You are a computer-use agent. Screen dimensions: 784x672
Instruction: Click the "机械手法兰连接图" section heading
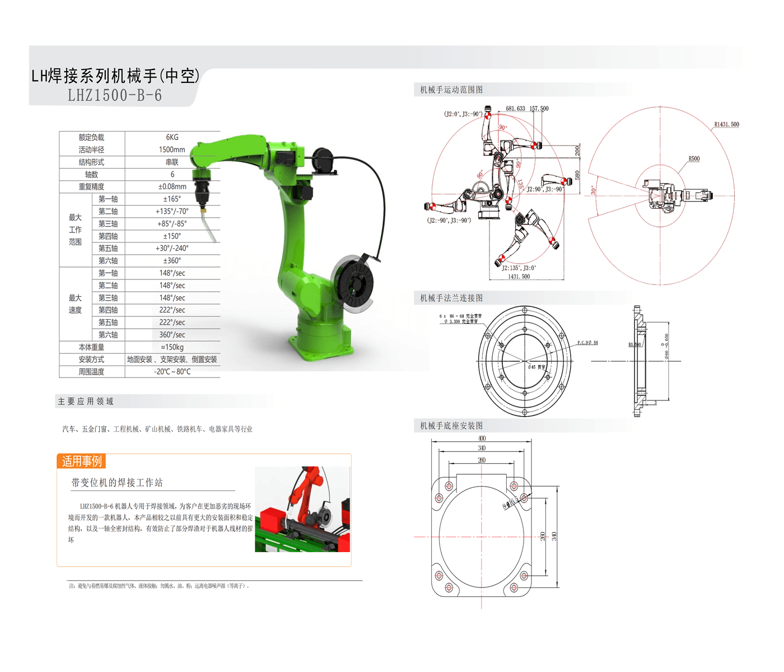point(451,298)
